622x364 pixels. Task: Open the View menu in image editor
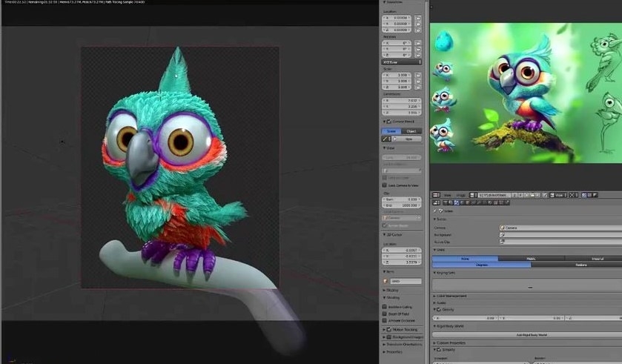click(x=448, y=195)
